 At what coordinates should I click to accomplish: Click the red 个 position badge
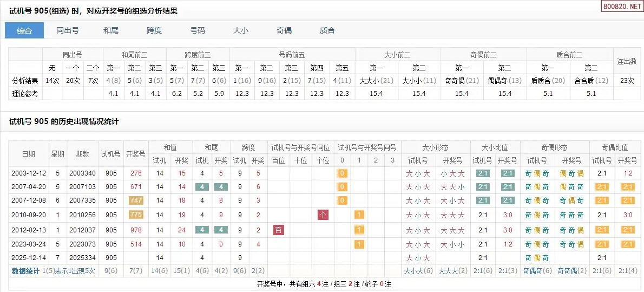coord(323,215)
